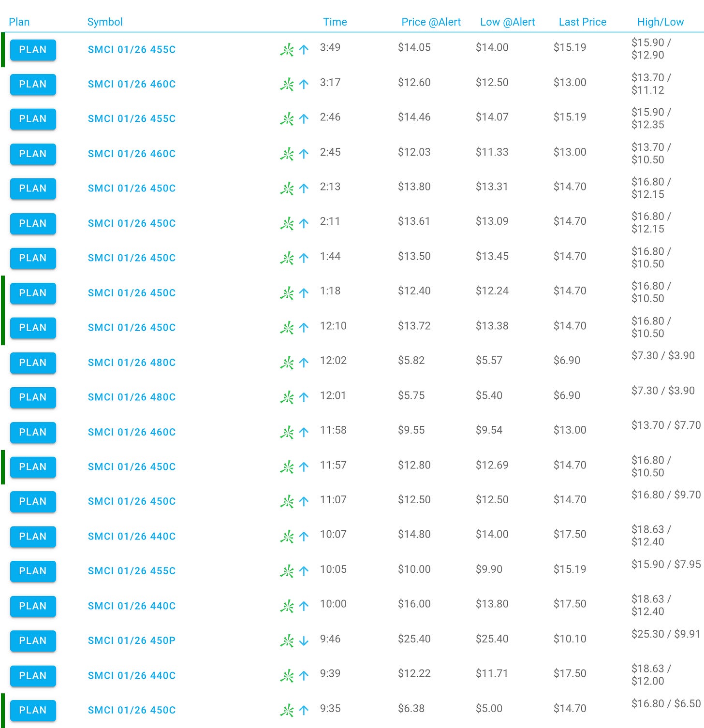704x728 pixels.
Task: Click the green burst icon in the 3:49 row
Action: [287, 50]
